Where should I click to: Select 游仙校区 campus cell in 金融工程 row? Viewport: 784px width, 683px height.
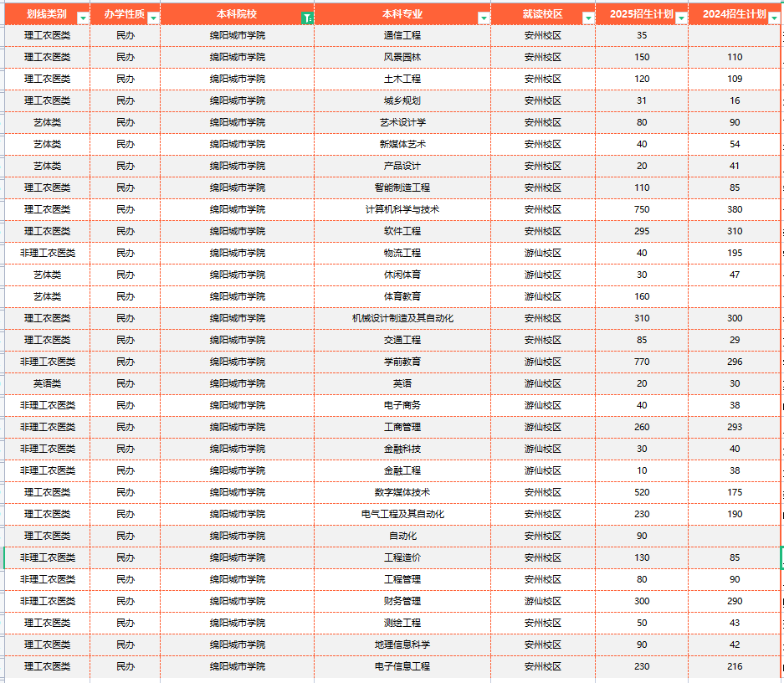(543, 470)
